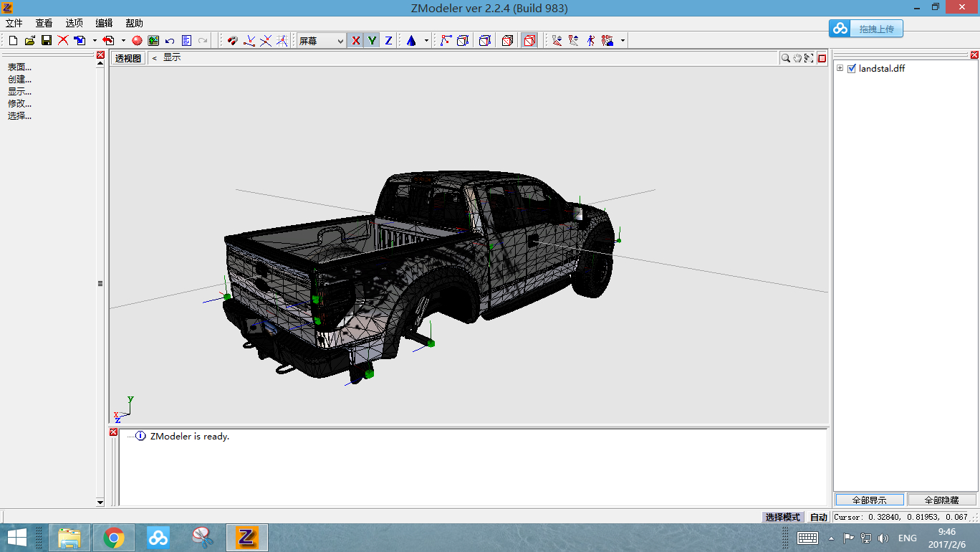Open dropdown arrow beside the blue cone icon
Viewport: 980px width, 552px height.
tap(426, 41)
